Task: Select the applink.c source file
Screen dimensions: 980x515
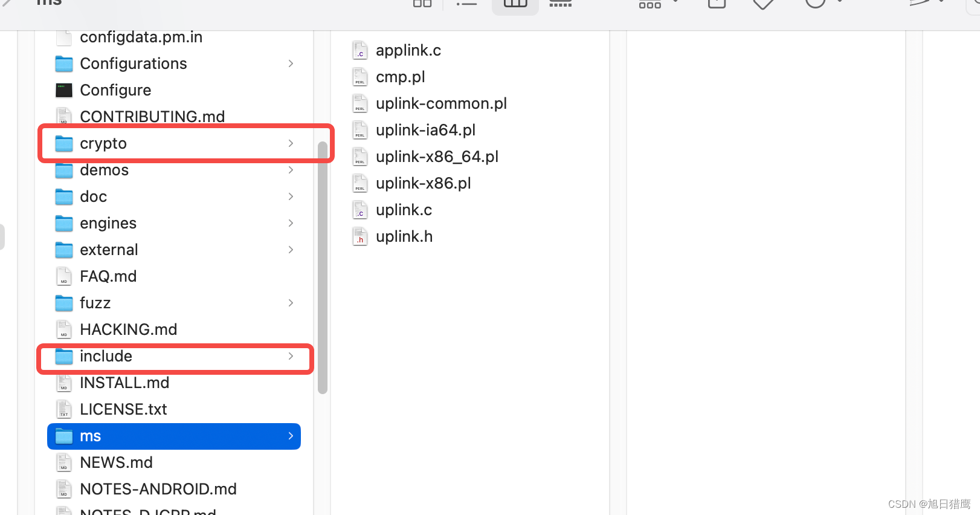Action: coord(408,50)
